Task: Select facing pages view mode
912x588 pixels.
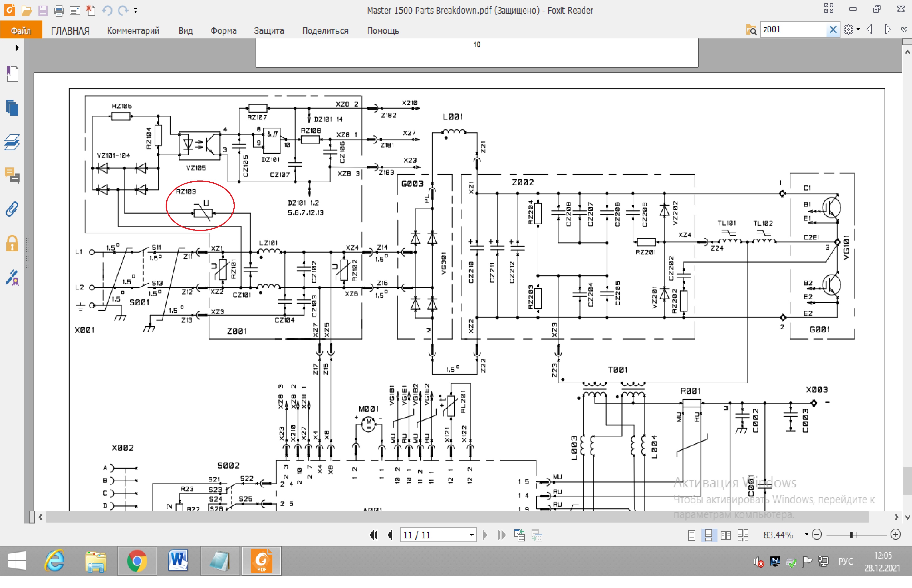Action: pos(726,535)
